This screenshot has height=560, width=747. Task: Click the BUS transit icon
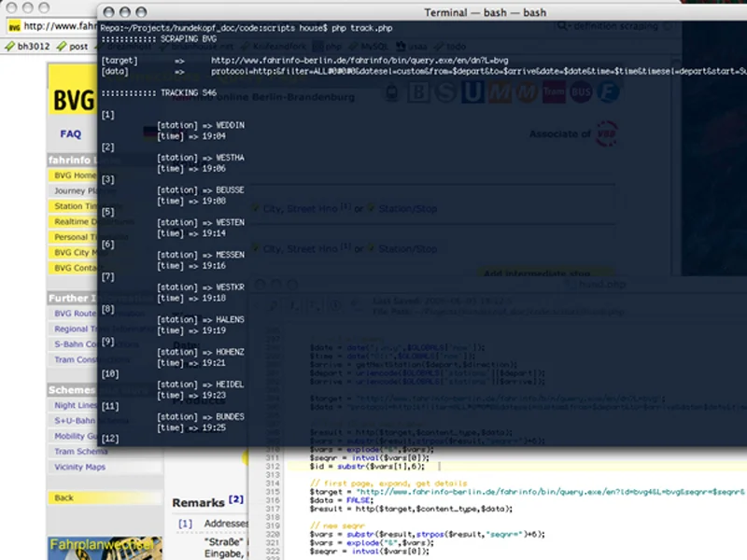tap(580, 93)
